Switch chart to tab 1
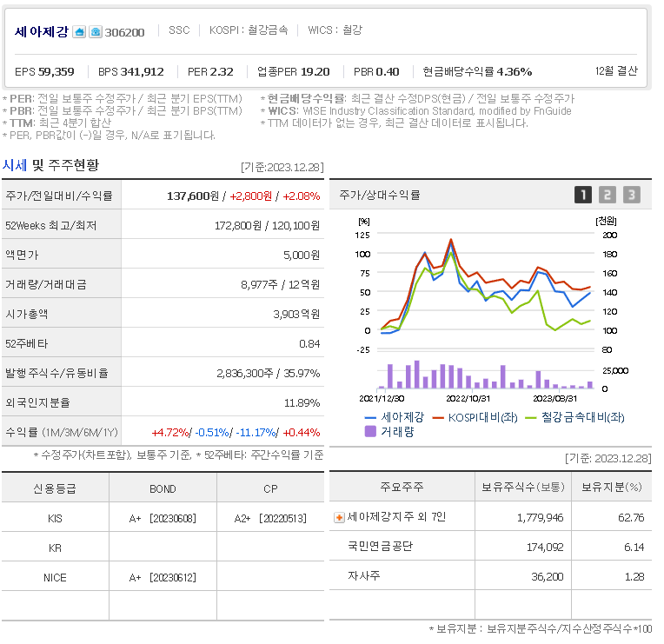This screenshot has width=664, height=644. [x=583, y=195]
